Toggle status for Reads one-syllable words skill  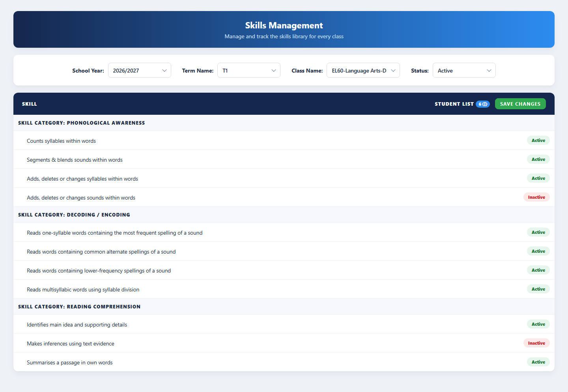[538, 232]
